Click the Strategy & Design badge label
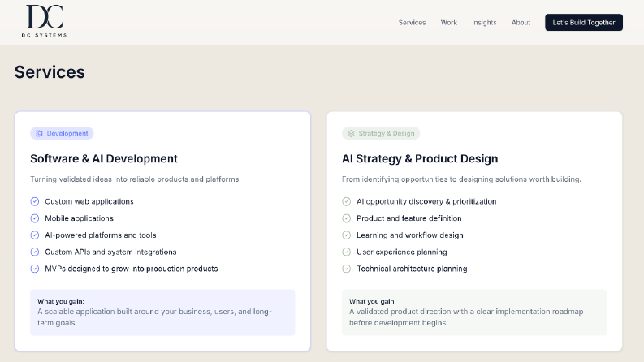This screenshot has height=362, width=644. 387,133
